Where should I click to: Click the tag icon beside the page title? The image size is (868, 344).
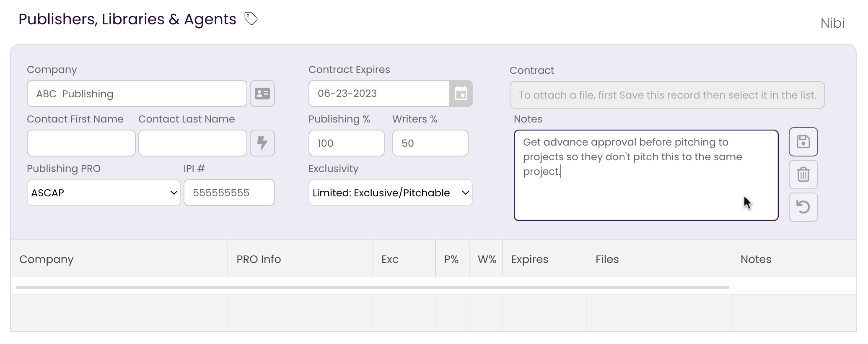251,19
